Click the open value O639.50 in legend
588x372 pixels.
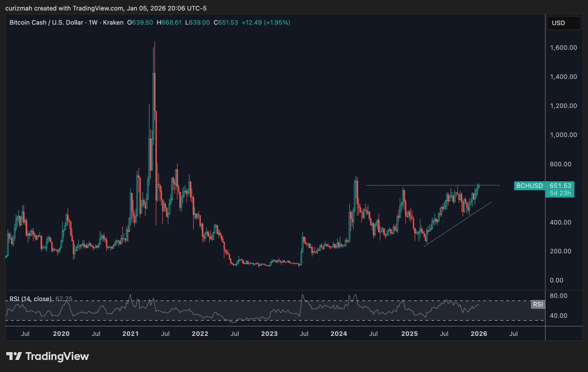coord(141,23)
